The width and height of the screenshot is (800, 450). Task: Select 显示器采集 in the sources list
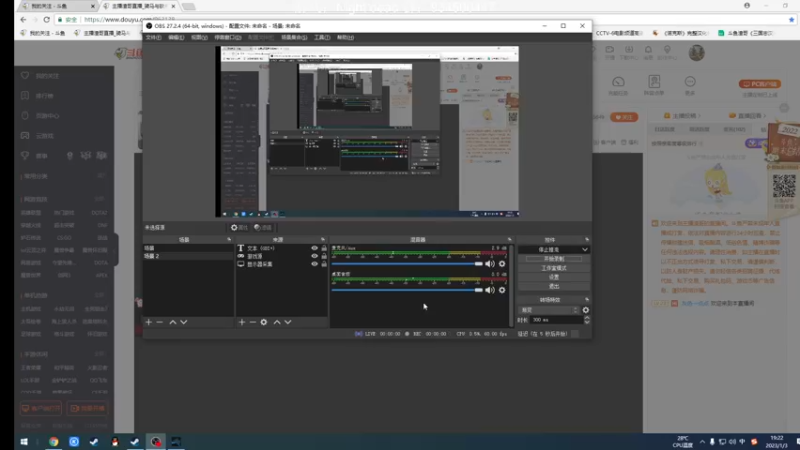coord(260,264)
